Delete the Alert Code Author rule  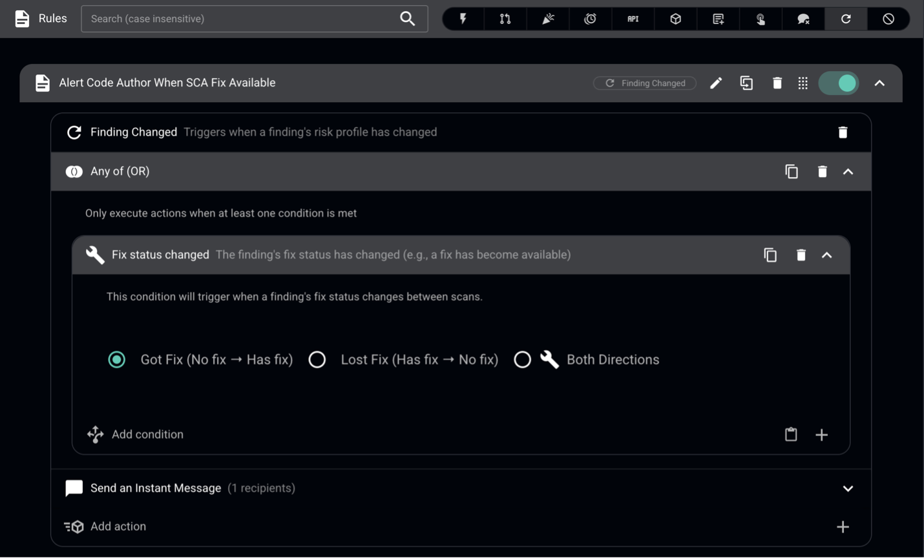777,83
